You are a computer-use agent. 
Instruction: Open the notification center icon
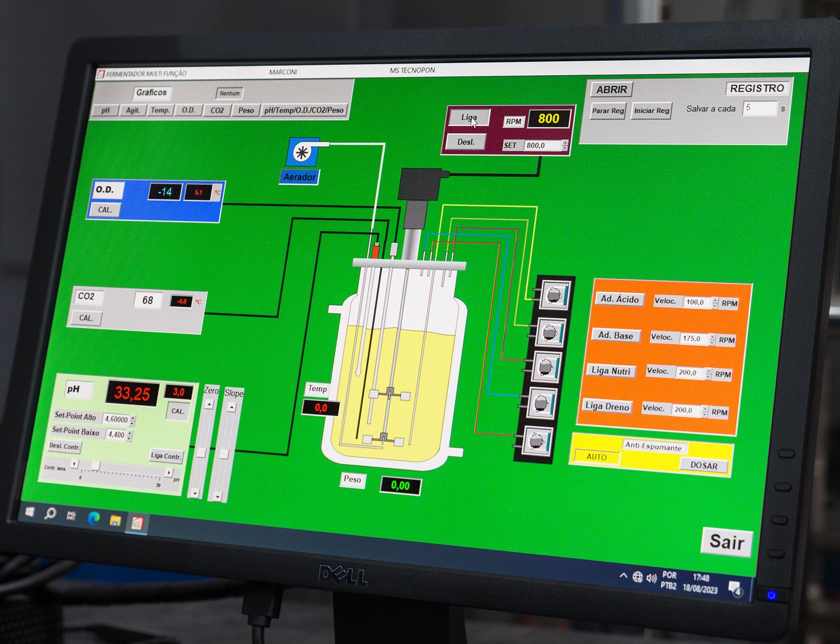pyautogui.click(x=735, y=588)
